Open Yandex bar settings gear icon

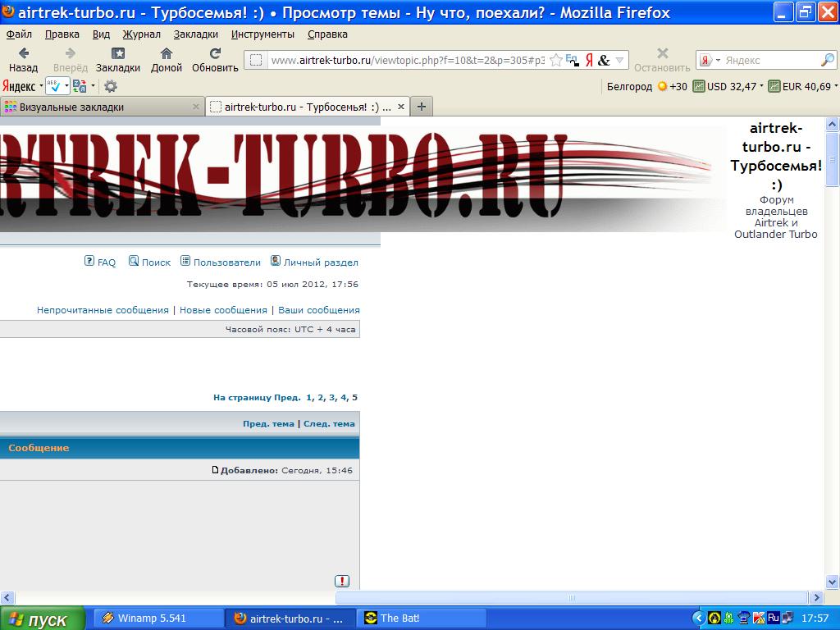(111, 86)
